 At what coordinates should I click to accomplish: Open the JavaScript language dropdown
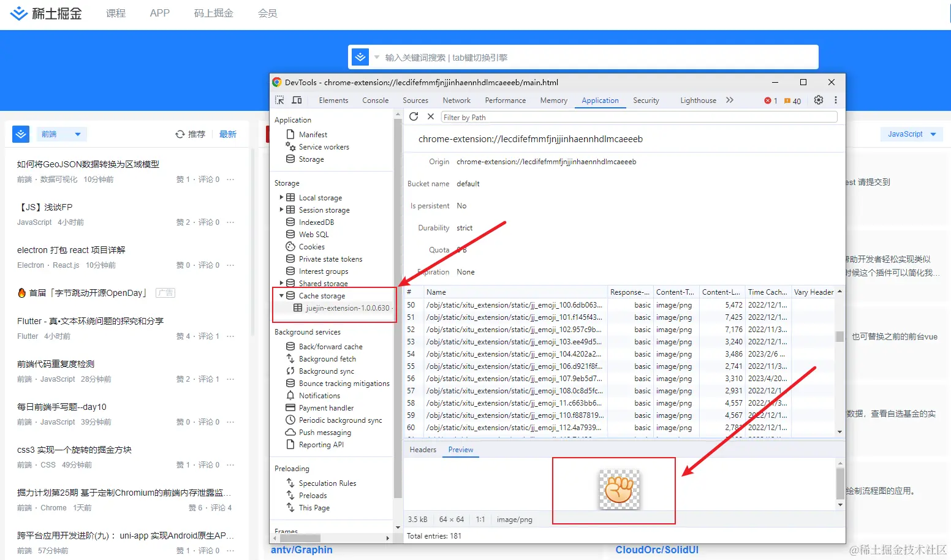click(912, 134)
